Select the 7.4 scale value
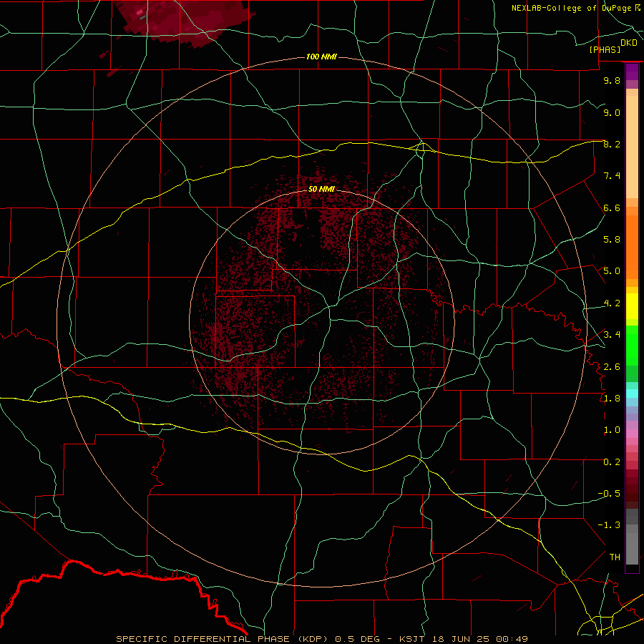Screen dimensions: 644x644 (612, 176)
